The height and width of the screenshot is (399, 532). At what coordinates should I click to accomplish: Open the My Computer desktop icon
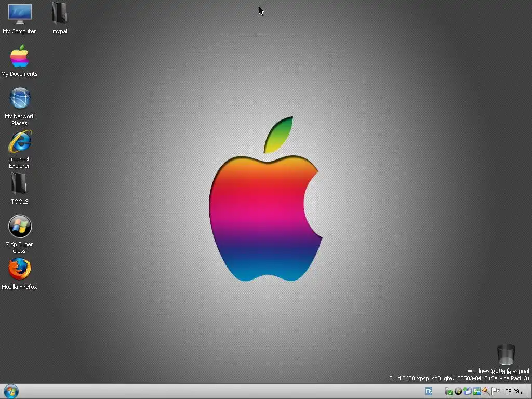(x=20, y=14)
